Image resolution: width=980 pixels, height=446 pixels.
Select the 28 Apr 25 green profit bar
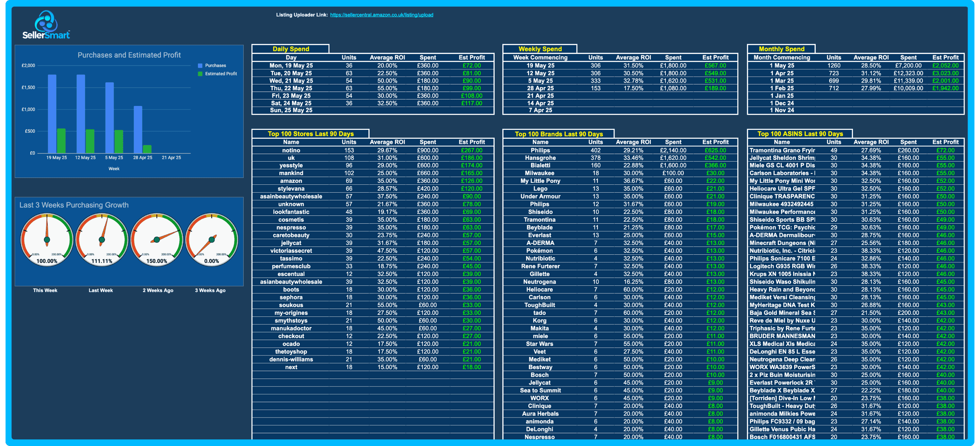[x=147, y=149]
